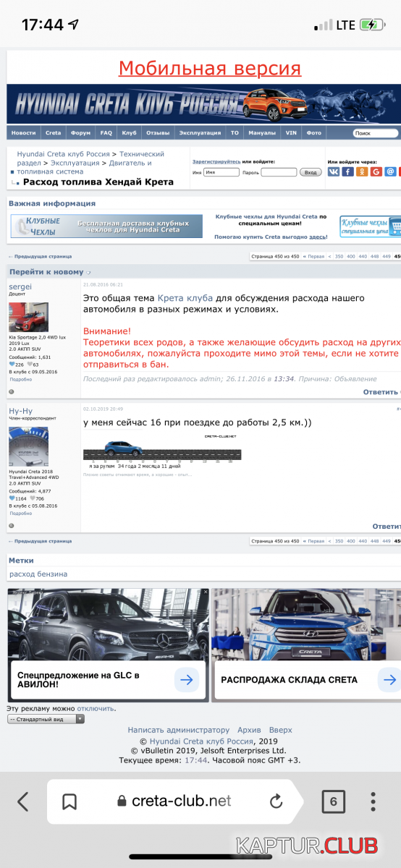Open the расход бензина tag
The width and height of the screenshot is (401, 868).
click(x=38, y=574)
